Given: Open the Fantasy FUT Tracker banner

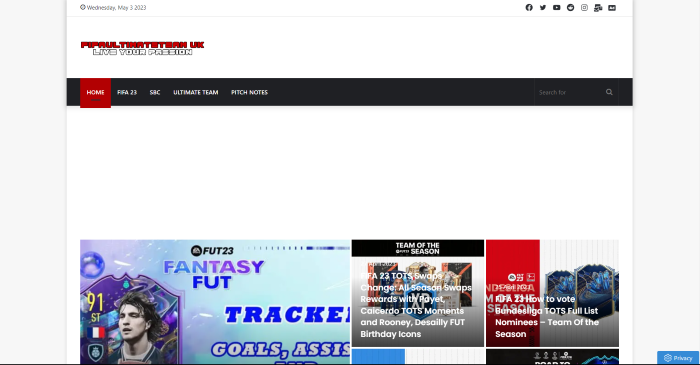Looking at the screenshot, I should 215,302.
